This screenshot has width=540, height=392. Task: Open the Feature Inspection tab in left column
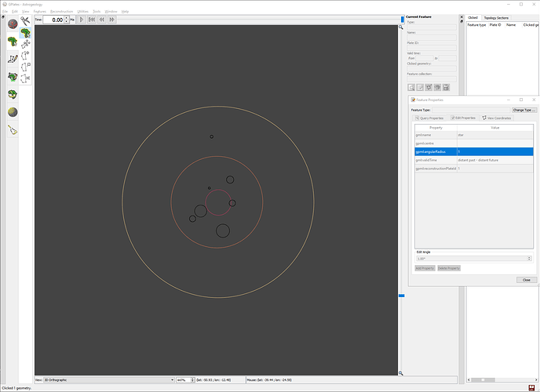click(x=13, y=42)
